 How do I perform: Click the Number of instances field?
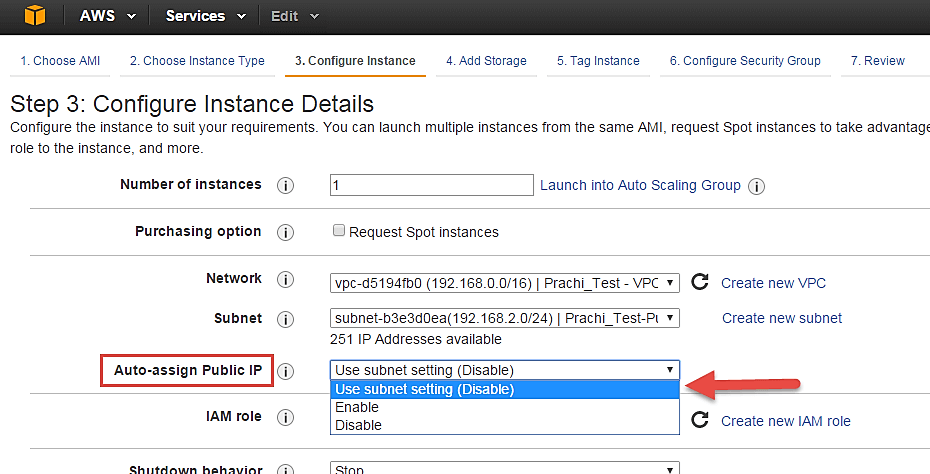coord(431,185)
